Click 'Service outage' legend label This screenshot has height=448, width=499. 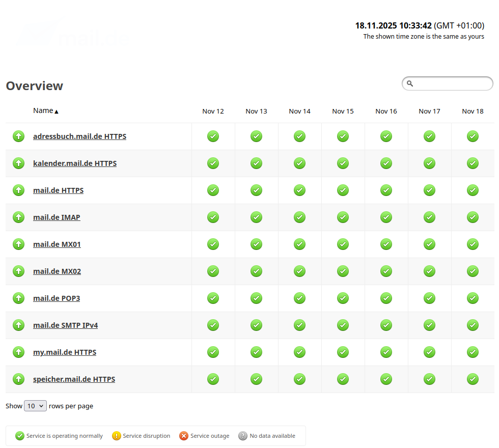point(210,436)
